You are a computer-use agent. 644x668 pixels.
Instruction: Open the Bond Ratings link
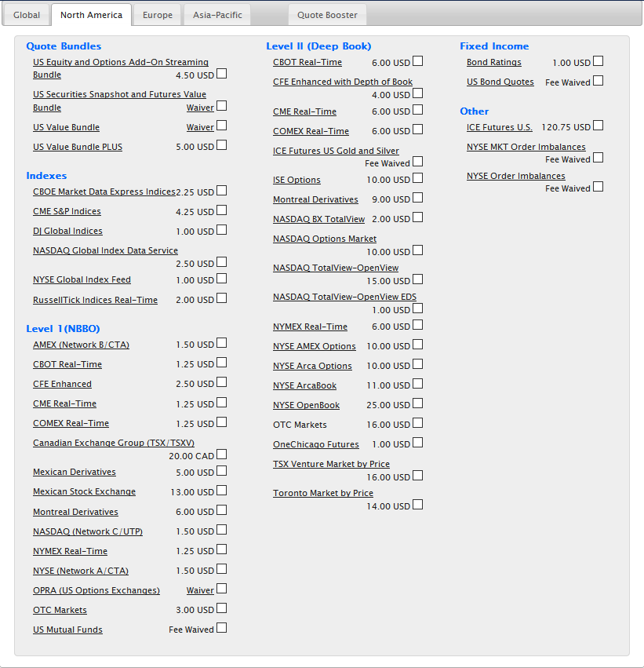coord(493,62)
